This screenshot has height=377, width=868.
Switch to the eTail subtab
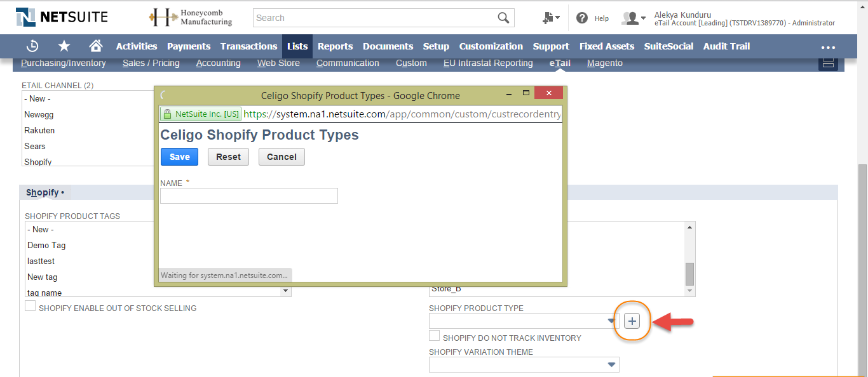click(x=560, y=63)
